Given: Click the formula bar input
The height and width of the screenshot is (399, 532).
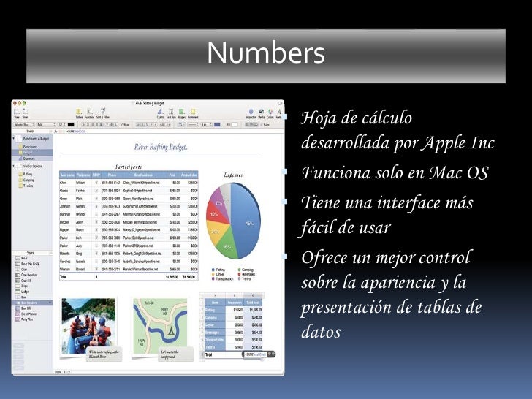Looking at the screenshot, I should tap(173, 131).
